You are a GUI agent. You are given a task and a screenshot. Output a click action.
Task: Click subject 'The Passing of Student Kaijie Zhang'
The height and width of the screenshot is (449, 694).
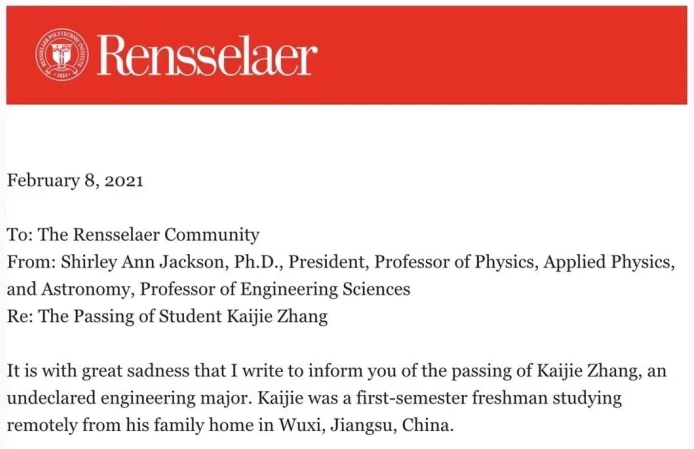(183, 317)
